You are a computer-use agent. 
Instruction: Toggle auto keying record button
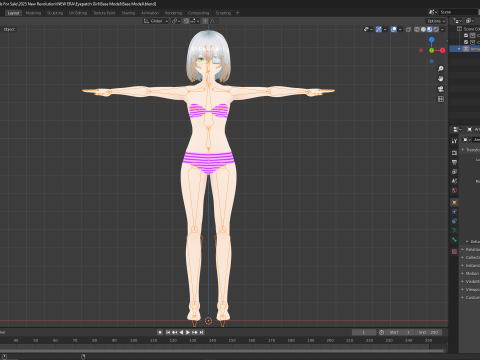click(x=160, y=332)
